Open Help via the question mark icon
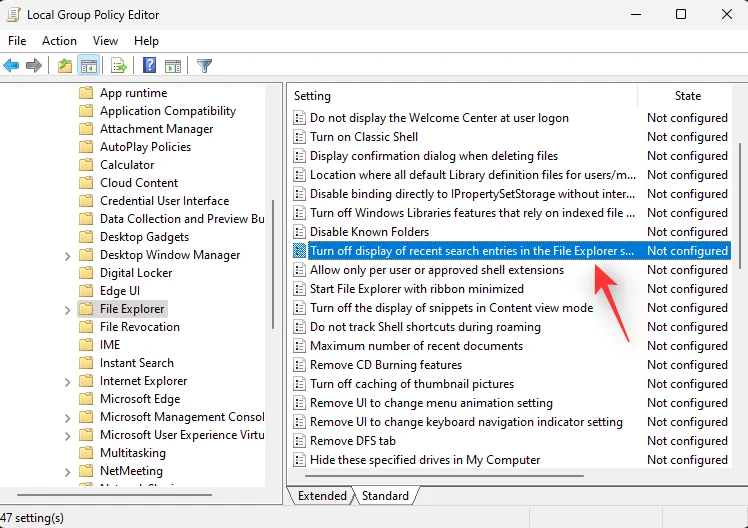Viewport: 748px width, 528px height. coord(149,65)
